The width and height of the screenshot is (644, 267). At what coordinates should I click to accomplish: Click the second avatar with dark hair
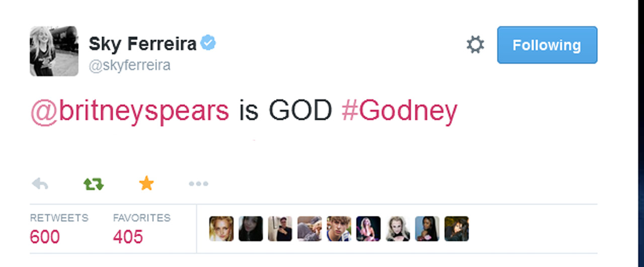(x=251, y=229)
